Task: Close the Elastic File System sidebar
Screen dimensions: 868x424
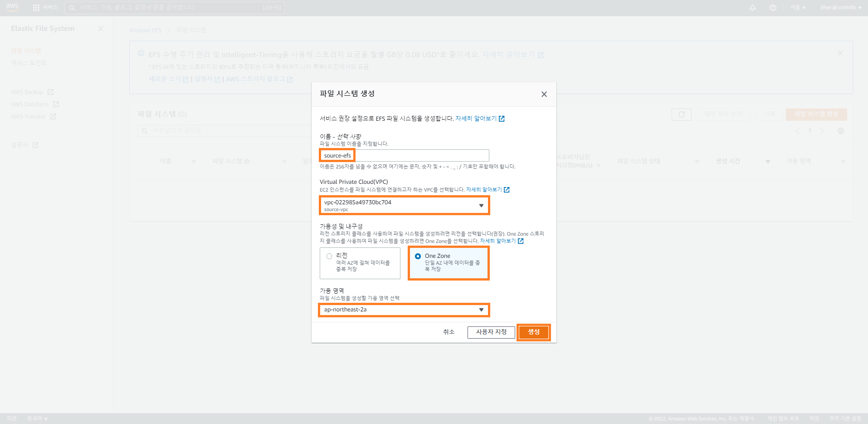Action: (x=101, y=29)
